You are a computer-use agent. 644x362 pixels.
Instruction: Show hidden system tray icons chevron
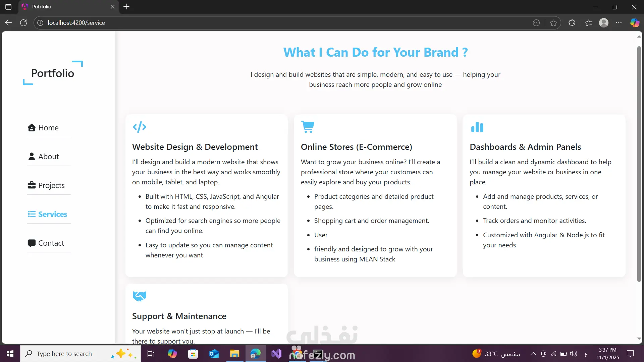[x=533, y=354]
